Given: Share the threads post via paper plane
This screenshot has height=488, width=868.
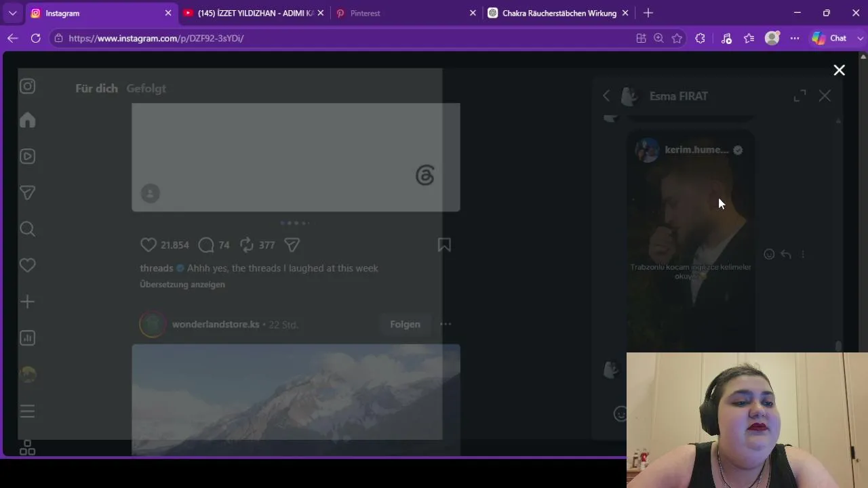Looking at the screenshot, I should click(x=292, y=245).
